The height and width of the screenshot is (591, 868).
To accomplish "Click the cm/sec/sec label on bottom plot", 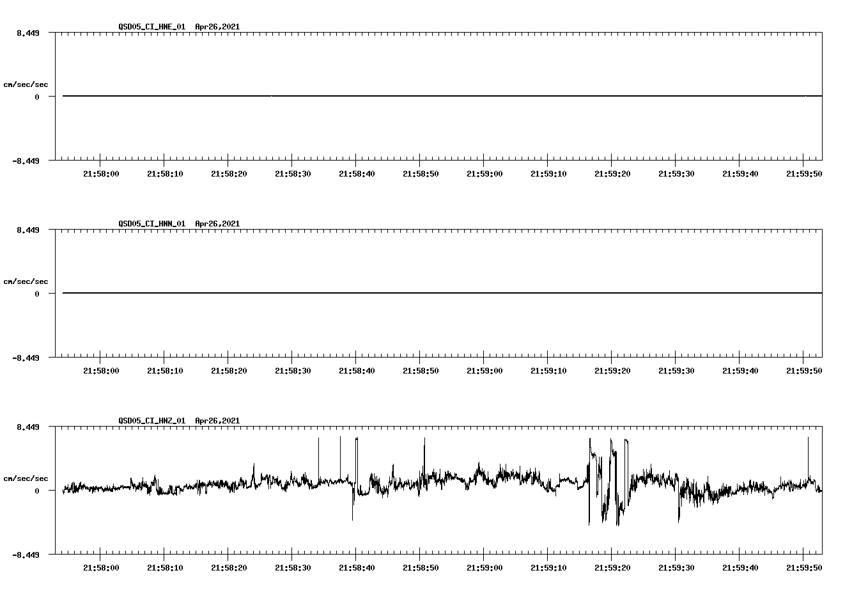I will [x=26, y=477].
